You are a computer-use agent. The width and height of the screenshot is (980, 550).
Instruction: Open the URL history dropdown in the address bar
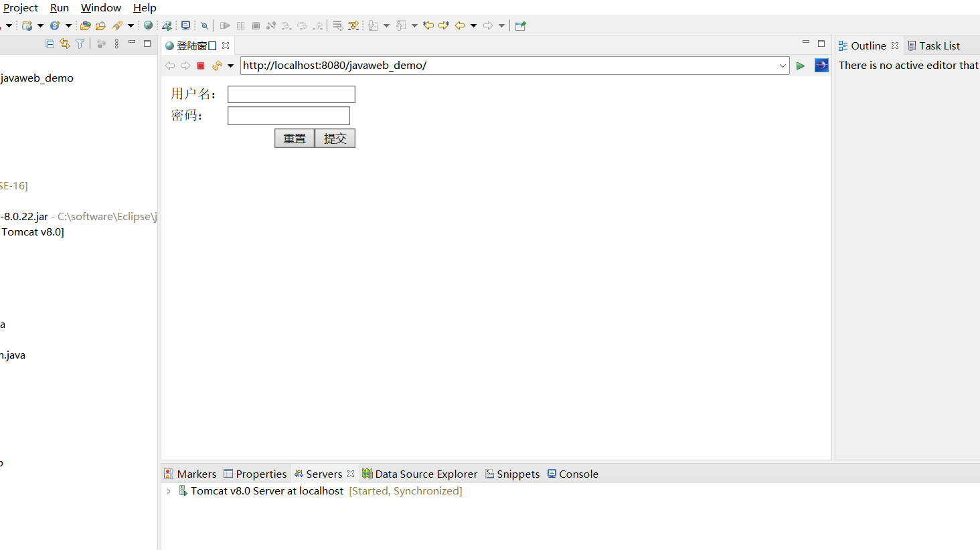[x=783, y=65]
